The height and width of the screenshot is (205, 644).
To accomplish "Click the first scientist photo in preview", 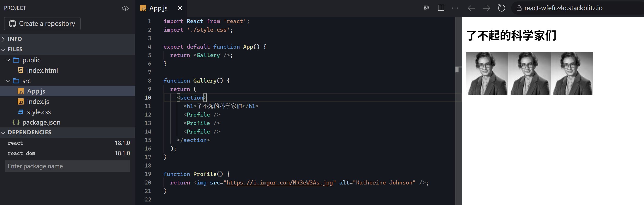I will (x=487, y=74).
